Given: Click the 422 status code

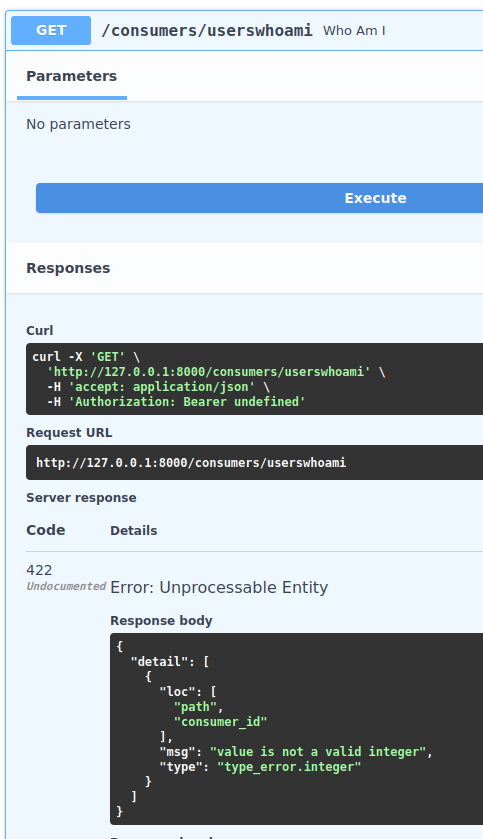Looking at the screenshot, I should click(39, 570).
